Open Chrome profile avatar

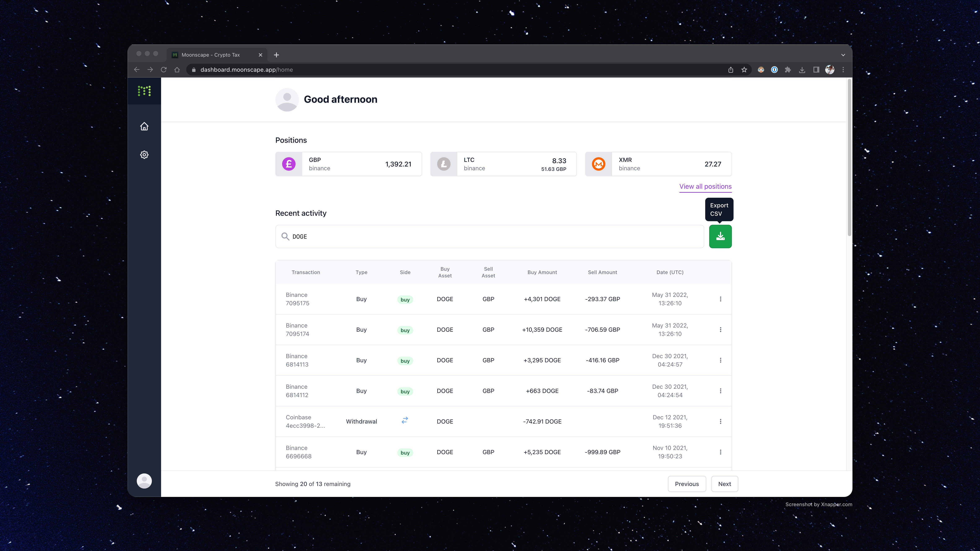pyautogui.click(x=830, y=70)
